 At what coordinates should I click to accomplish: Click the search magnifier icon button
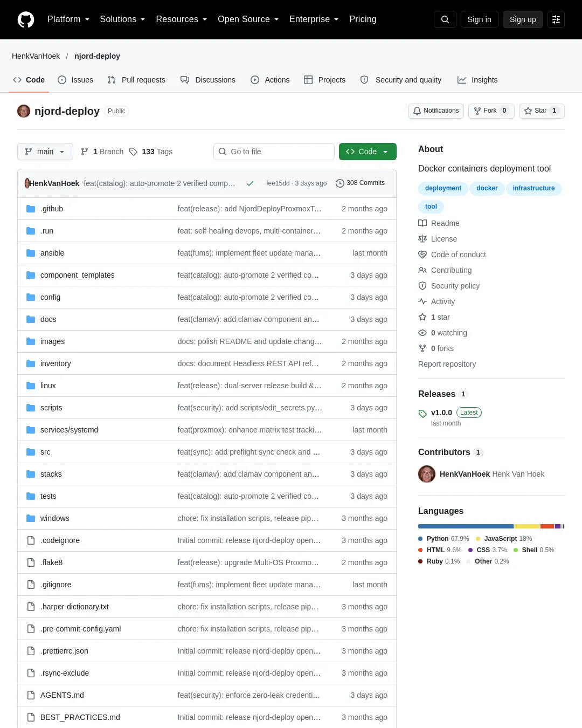tap(445, 19)
